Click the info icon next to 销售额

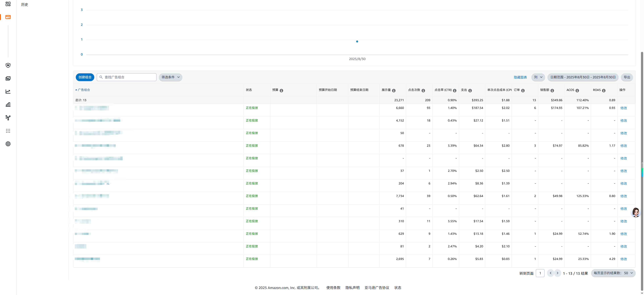pyautogui.click(x=552, y=91)
